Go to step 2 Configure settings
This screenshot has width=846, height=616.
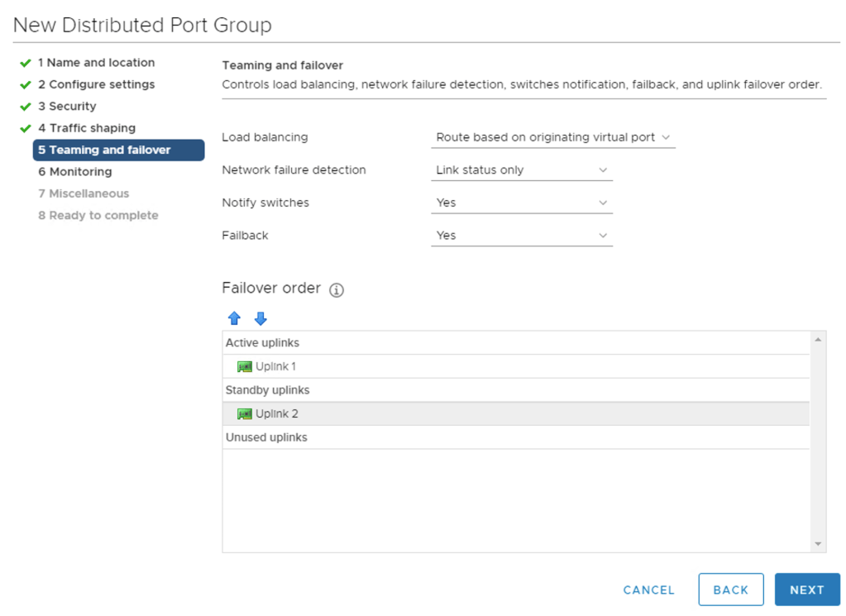pos(96,84)
